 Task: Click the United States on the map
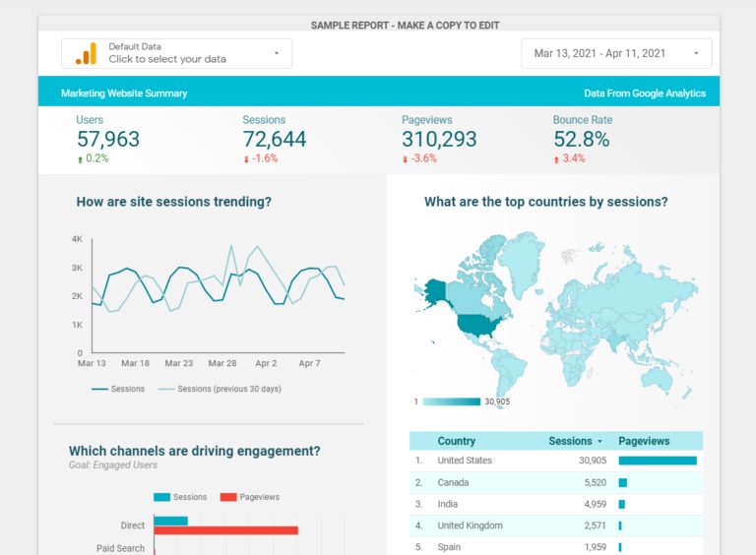tap(478, 324)
